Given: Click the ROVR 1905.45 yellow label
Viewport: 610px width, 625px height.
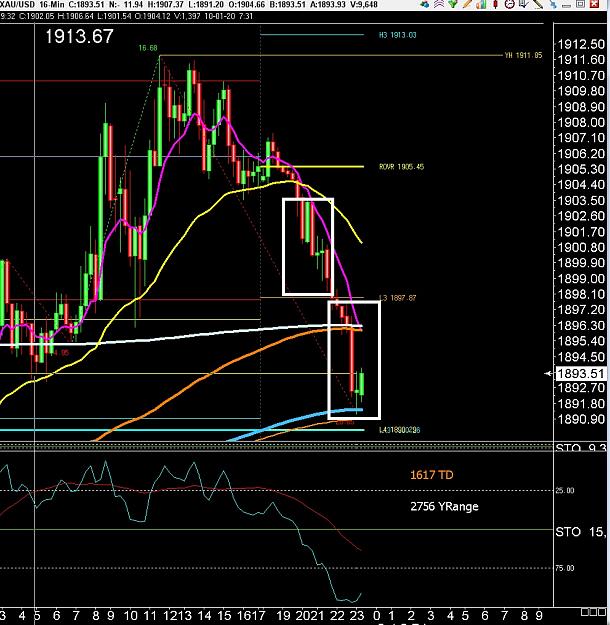Looking at the screenshot, I should tap(401, 167).
